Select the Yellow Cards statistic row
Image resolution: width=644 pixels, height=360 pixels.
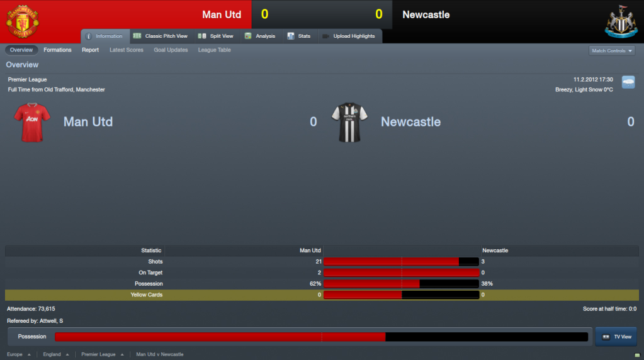point(322,295)
